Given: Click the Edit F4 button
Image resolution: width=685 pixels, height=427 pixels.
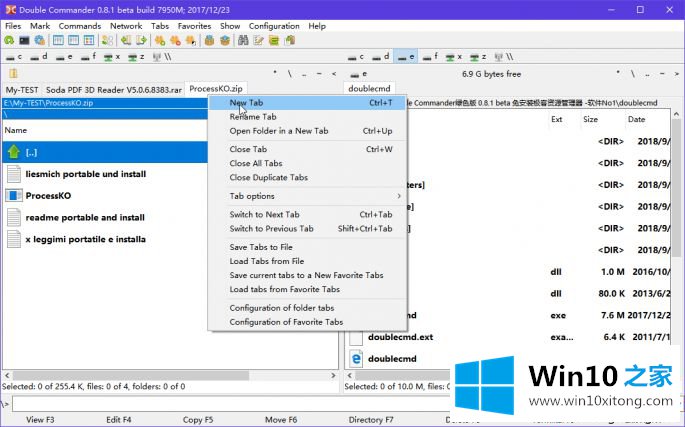Looking at the screenshot, I should pyautogui.click(x=118, y=420).
